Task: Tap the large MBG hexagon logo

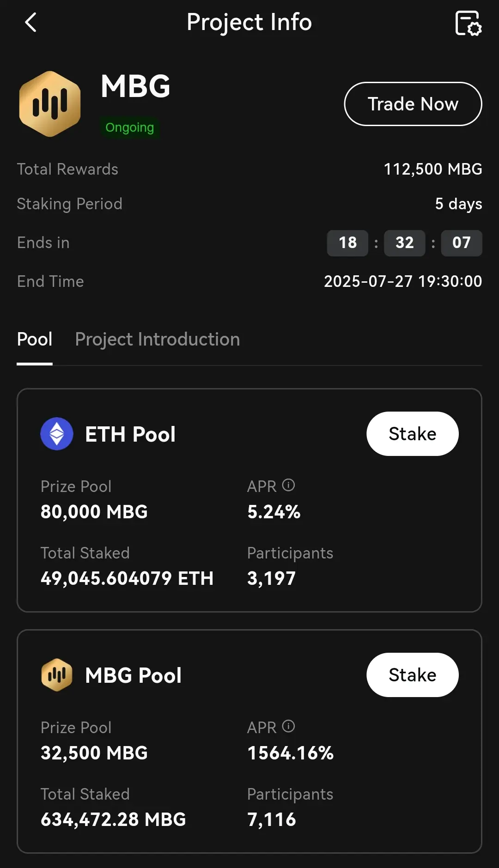Action: click(50, 104)
